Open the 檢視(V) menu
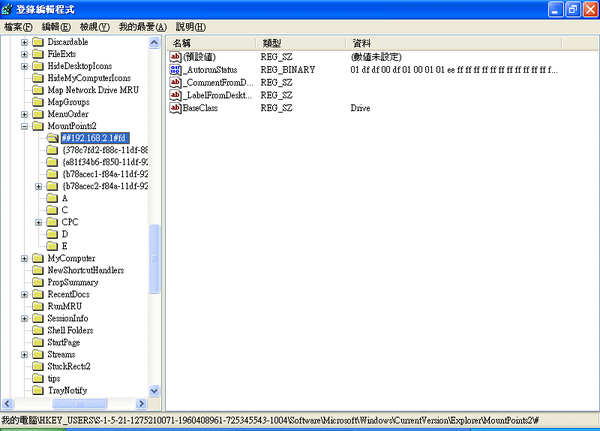Screen dimensions: 600x431 pyautogui.click(x=95, y=27)
